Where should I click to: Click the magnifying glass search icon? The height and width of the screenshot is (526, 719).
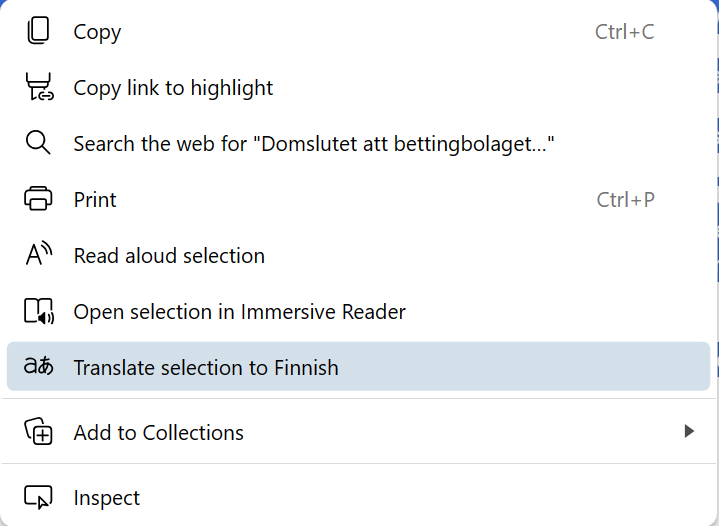38,143
